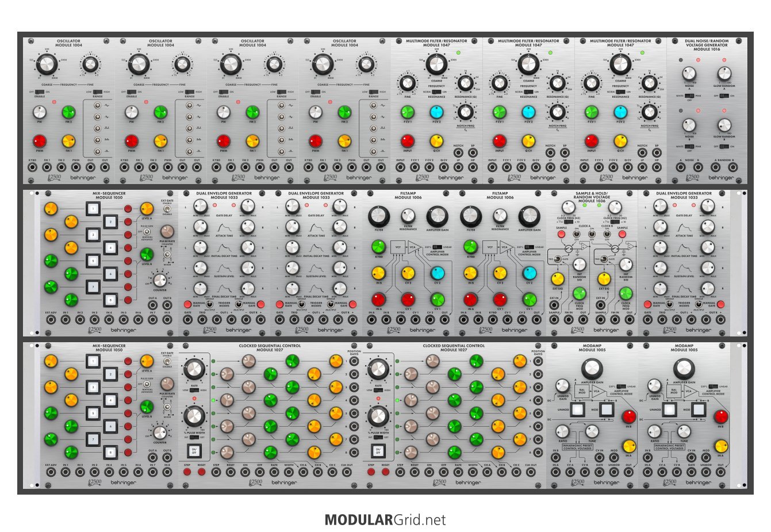Click the sawtooth output jack on the leftmost Oscillator module
771x532 pixels.
pyautogui.click(x=97, y=140)
